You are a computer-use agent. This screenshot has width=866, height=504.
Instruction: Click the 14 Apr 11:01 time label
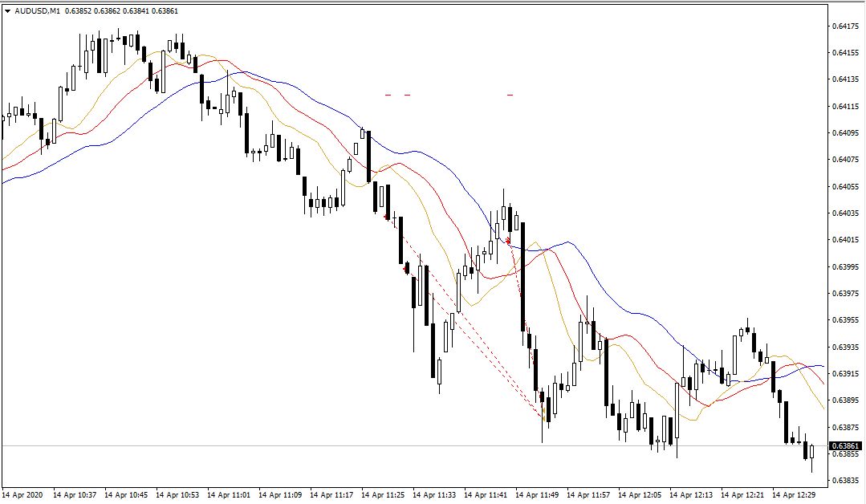pos(229,494)
